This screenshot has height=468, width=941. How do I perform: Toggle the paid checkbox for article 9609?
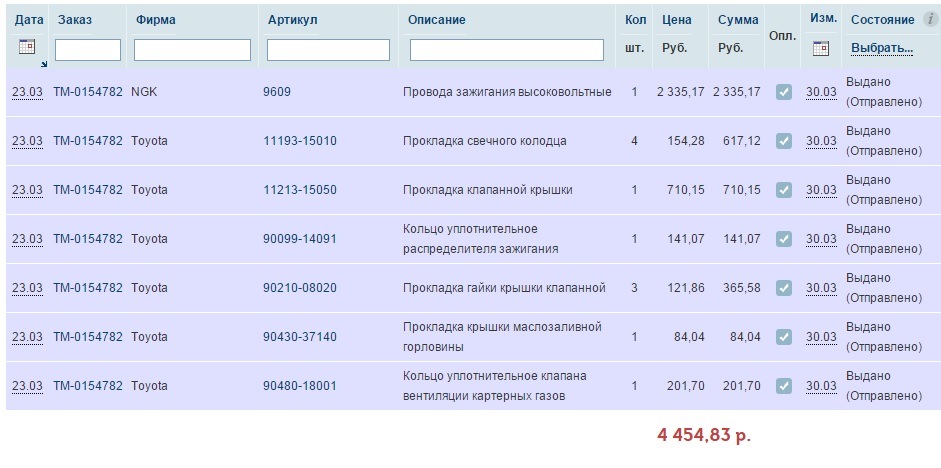pos(784,92)
